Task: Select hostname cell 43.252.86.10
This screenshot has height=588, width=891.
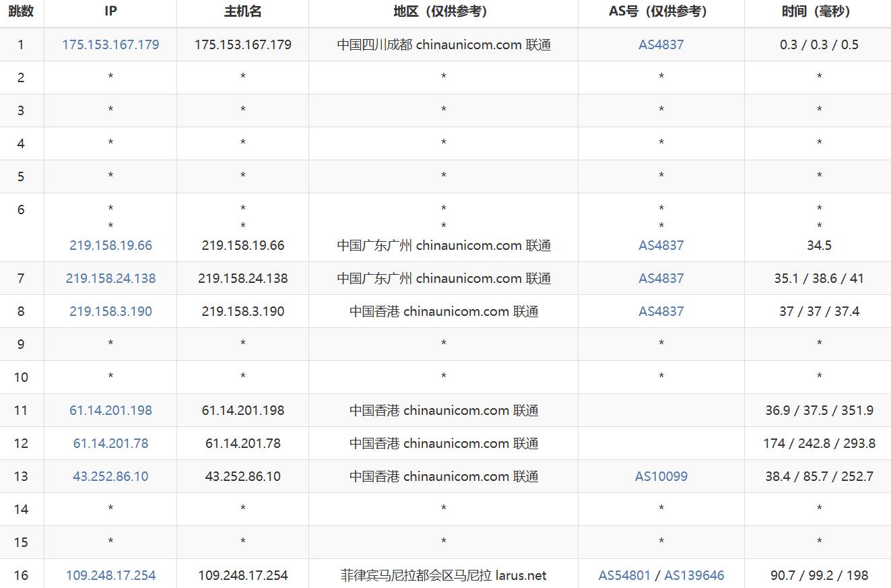Action: [x=242, y=476]
